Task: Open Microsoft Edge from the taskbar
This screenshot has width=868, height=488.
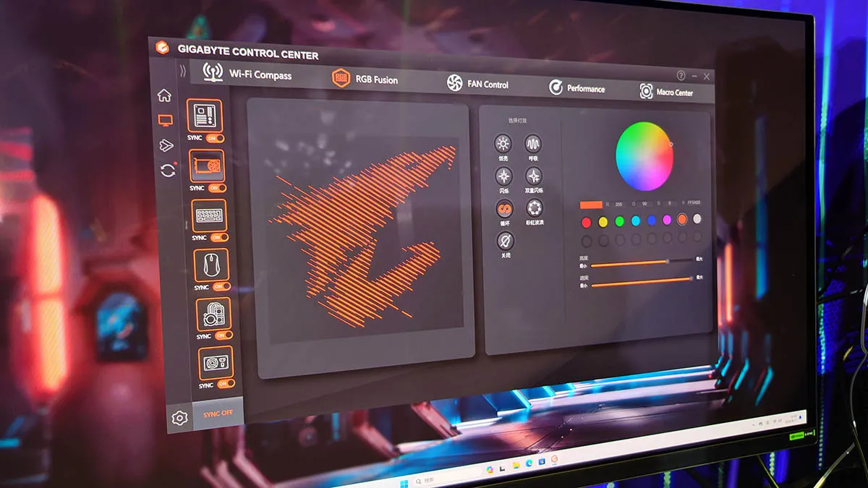Action: (529, 463)
